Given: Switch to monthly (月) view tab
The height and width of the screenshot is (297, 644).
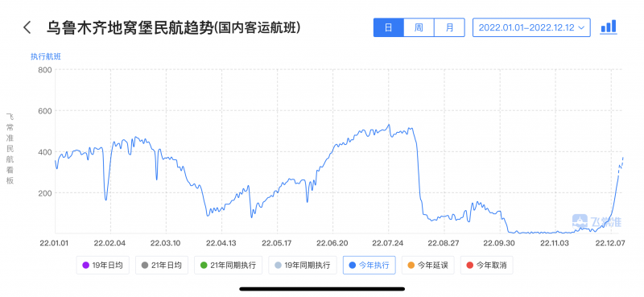Looking at the screenshot, I should pos(449,27).
